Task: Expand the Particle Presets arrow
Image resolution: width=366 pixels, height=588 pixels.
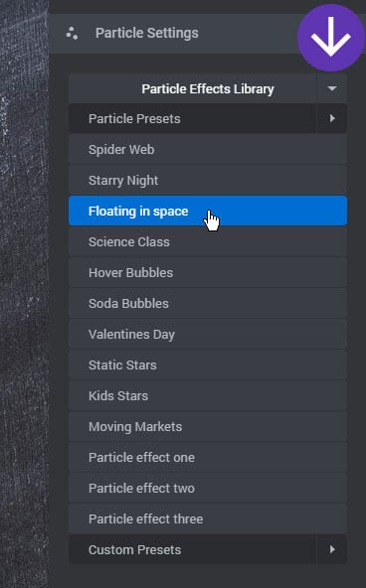Action: [332, 119]
